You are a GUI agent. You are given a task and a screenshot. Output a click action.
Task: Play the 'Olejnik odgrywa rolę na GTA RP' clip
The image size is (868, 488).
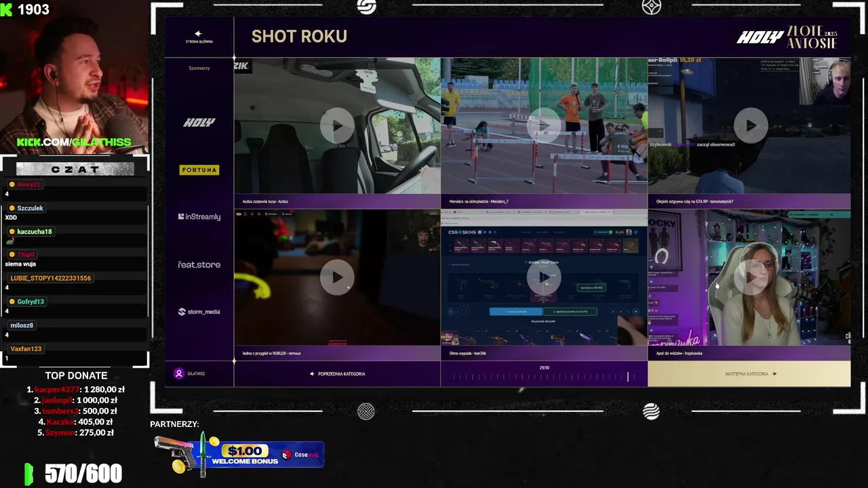pyautogui.click(x=751, y=125)
